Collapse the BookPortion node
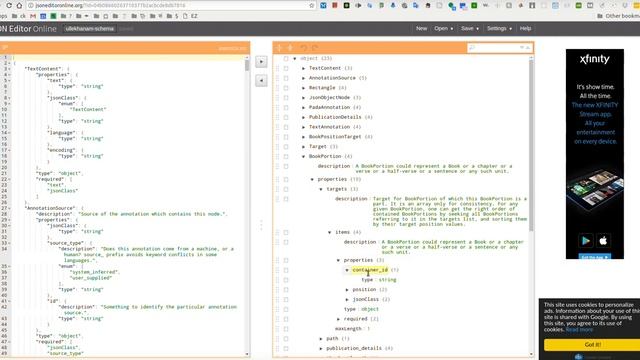 [304, 156]
